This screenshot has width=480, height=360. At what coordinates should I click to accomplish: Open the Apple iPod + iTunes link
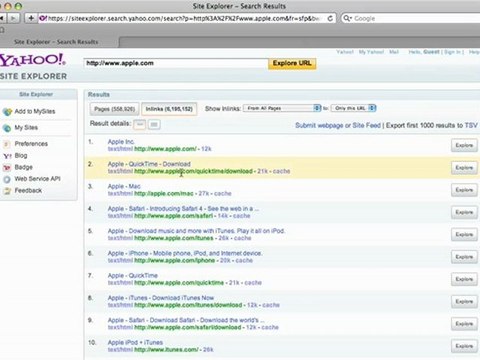[135, 343]
